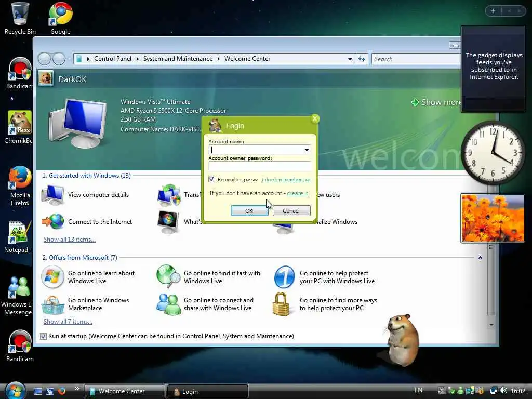Screen dimensions: 532x399
Task: Click Cancel in the Login dialog
Action: [x=291, y=211]
